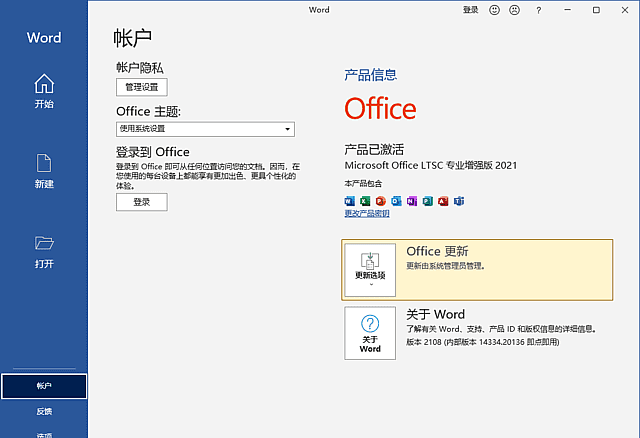This screenshot has width=640, height=438.
Task: Click the frown feedback face icon
Action: coord(514,10)
